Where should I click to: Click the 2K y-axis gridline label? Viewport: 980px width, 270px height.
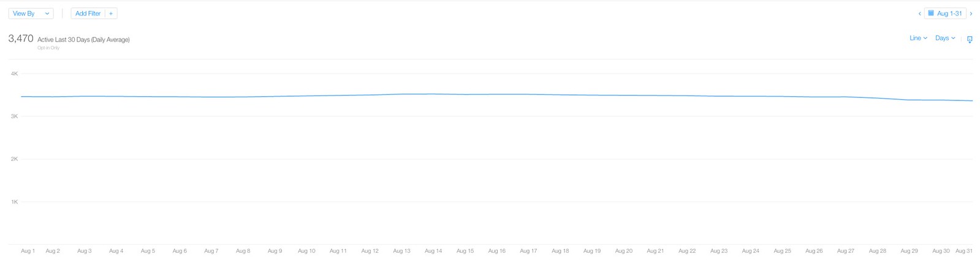[14, 159]
